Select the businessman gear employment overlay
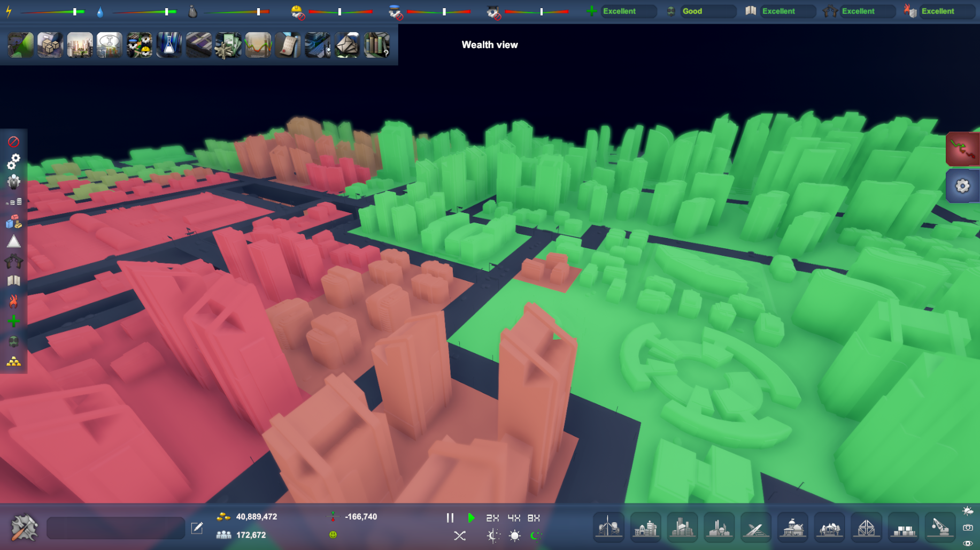 click(x=13, y=182)
